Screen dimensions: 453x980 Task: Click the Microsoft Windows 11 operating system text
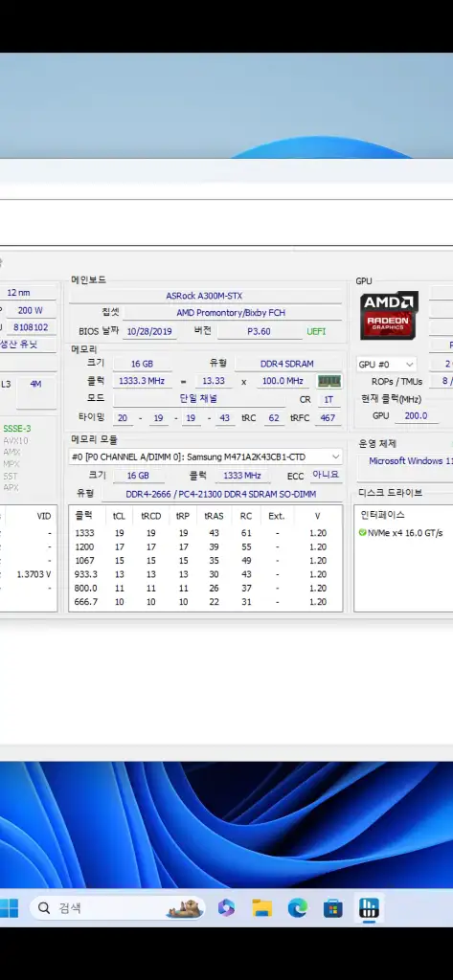coord(411,460)
